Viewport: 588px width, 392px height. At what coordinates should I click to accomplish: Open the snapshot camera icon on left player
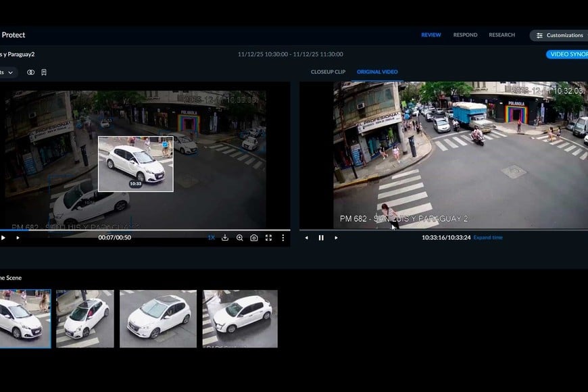pyautogui.click(x=253, y=238)
